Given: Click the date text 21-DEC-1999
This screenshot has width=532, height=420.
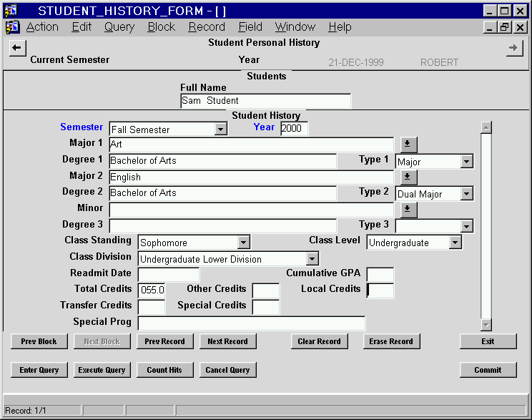Looking at the screenshot, I should (356, 62).
